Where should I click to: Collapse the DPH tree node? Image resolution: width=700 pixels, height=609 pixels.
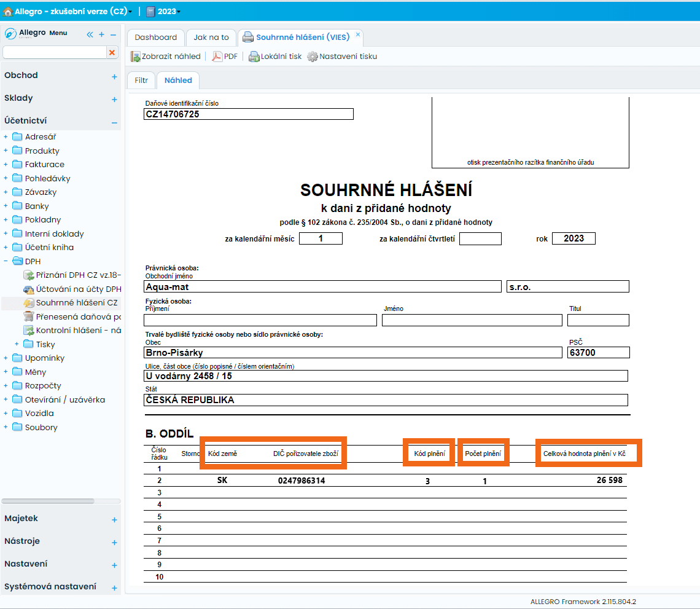coord(6,261)
